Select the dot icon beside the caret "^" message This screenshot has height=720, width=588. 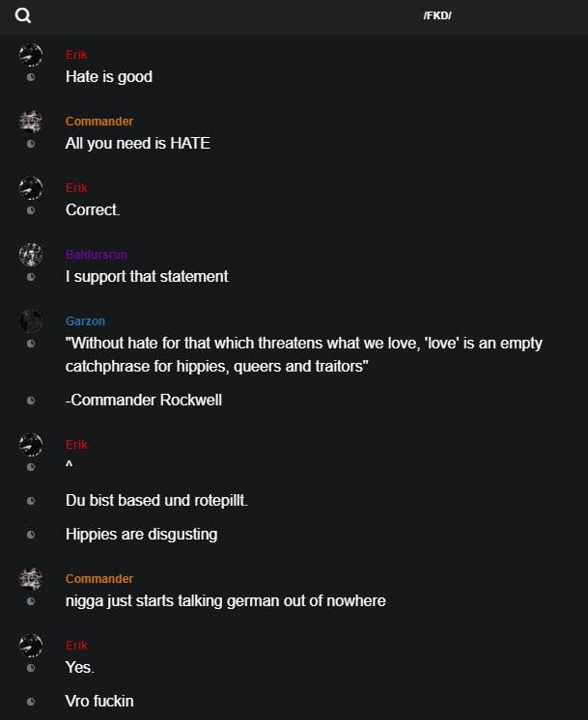pyautogui.click(x=31, y=467)
